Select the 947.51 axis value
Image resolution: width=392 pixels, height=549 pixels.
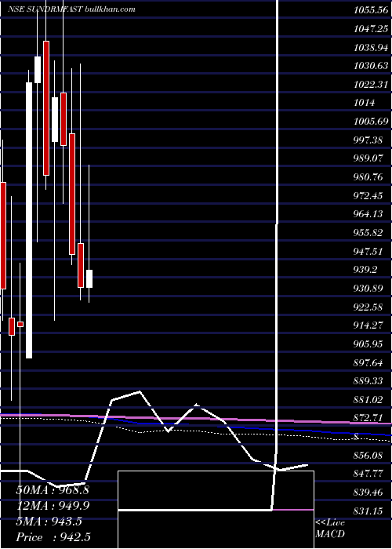point(368,252)
